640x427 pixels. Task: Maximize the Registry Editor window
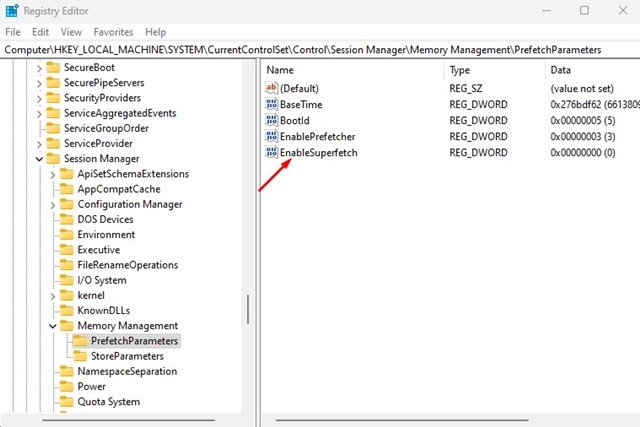584,10
